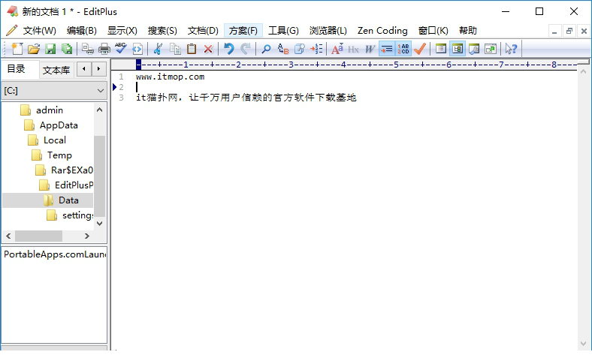Select the Rar$EXa0 folder in tree
The width and height of the screenshot is (592, 364).
(x=71, y=170)
